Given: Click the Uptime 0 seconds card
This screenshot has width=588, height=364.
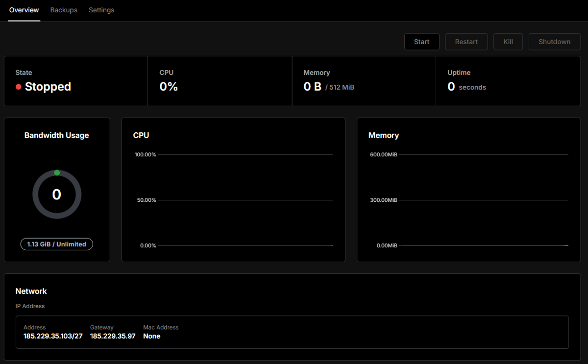Looking at the screenshot, I should (507, 81).
